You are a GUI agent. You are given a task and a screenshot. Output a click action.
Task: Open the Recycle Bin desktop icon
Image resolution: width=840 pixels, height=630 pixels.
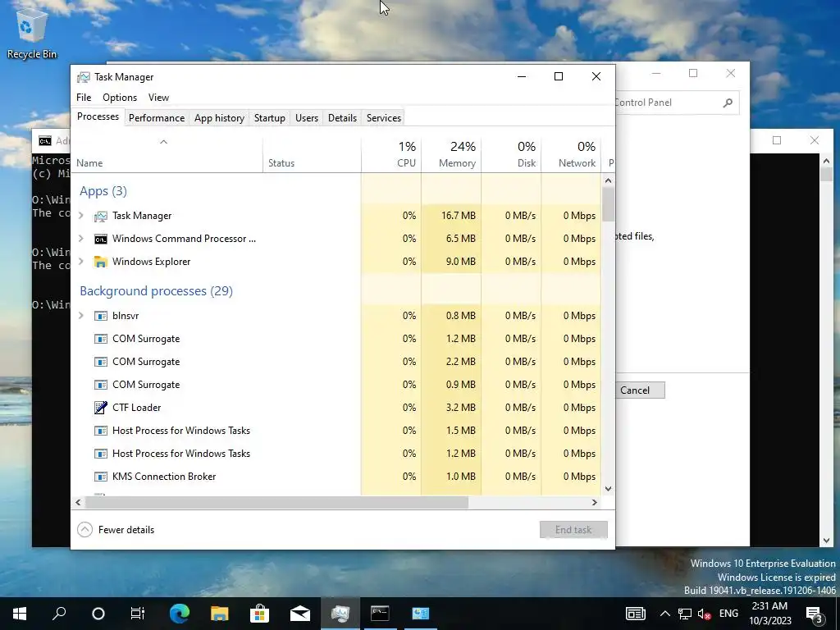(32, 34)
